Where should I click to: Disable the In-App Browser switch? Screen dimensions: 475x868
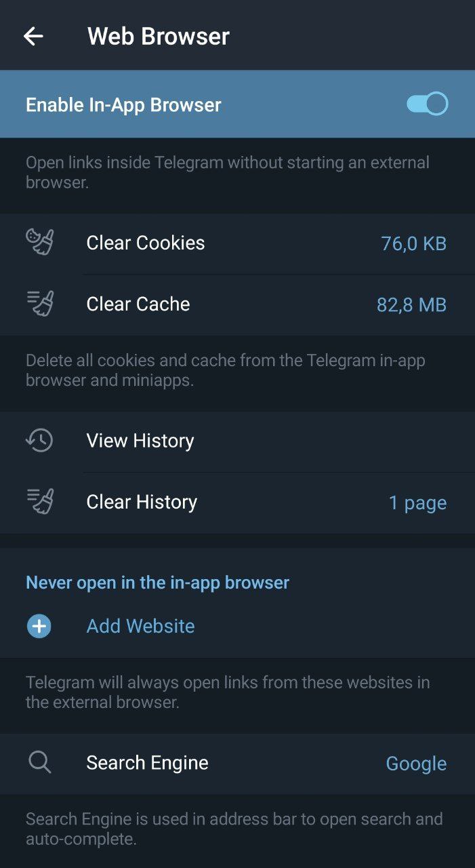coord(427,104)
